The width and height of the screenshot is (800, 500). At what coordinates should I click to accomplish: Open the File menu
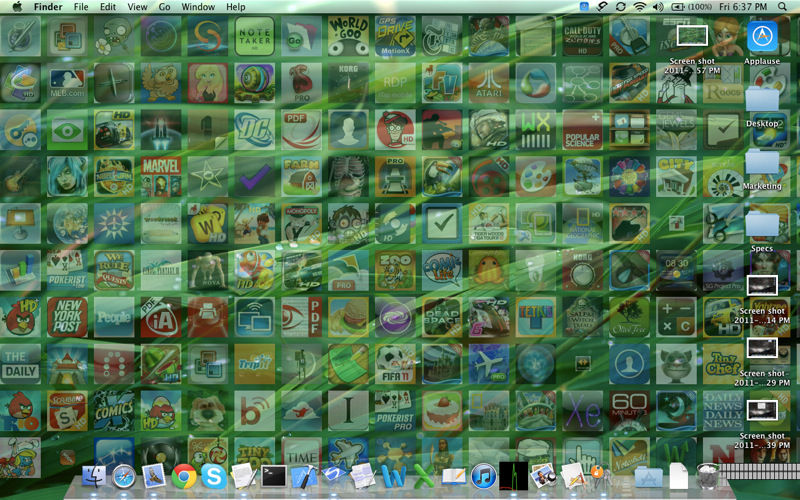(81, 7)
